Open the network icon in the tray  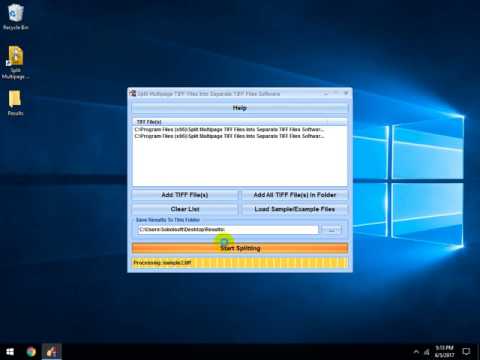tap(427, 352)
